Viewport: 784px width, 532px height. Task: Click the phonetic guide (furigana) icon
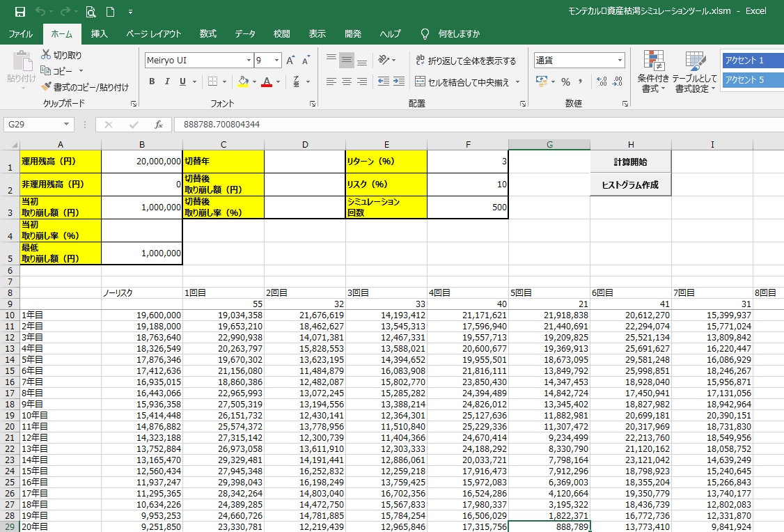coord(297,81)
